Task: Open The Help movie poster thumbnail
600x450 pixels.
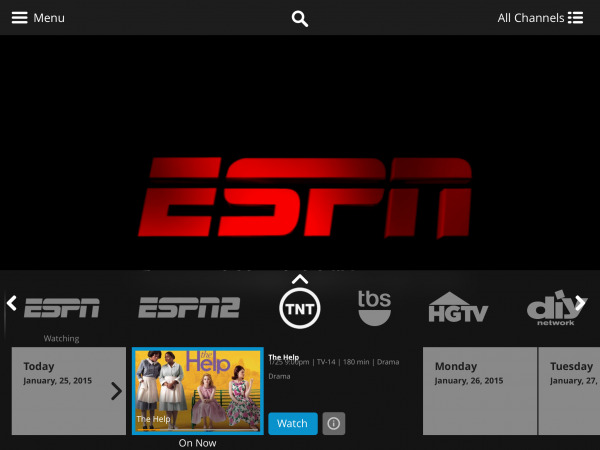Action: pyautogui.click(x=198, y=391)
